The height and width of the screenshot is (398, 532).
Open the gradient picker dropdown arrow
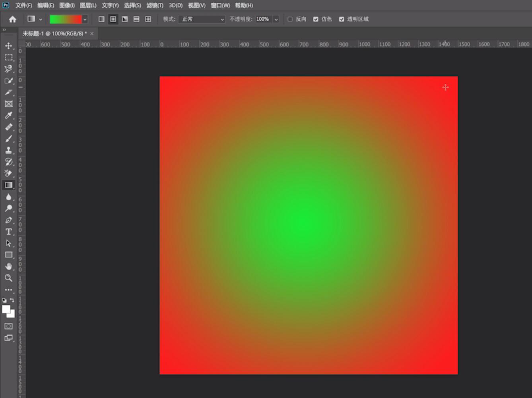pyautogui.click(x=85, y=19)
